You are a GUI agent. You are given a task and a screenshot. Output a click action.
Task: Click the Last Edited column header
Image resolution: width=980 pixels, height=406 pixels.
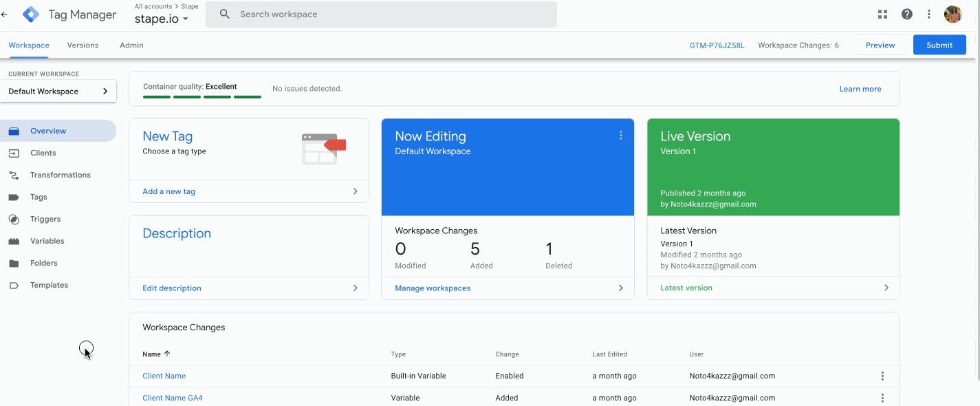tap(609, 354)
